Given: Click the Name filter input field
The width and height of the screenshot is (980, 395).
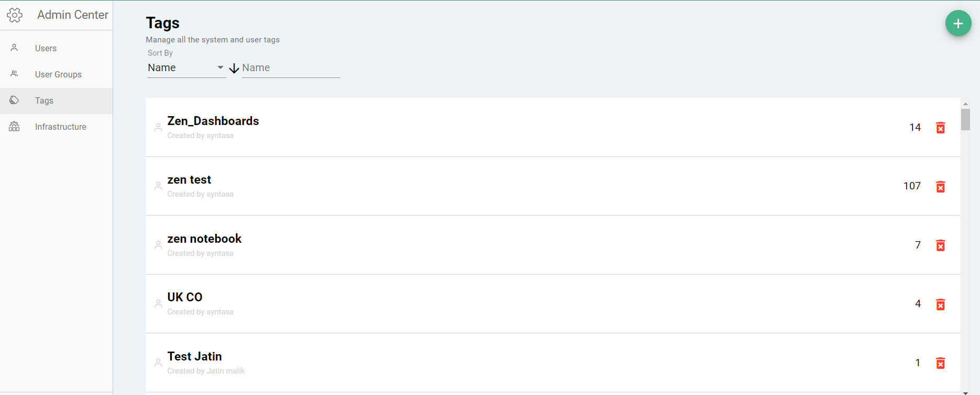Looking at the screenshot, I should (x=291, y=68).
